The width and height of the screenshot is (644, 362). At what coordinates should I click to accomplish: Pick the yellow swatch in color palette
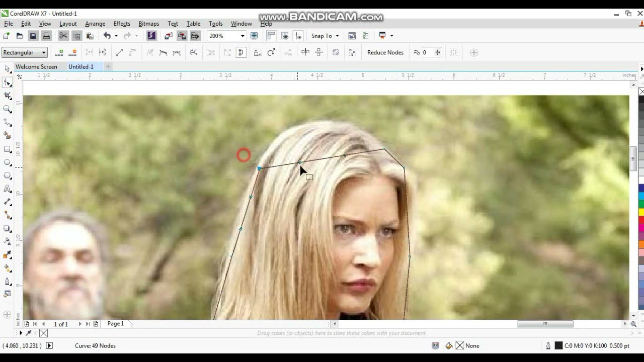coord(641,213)
